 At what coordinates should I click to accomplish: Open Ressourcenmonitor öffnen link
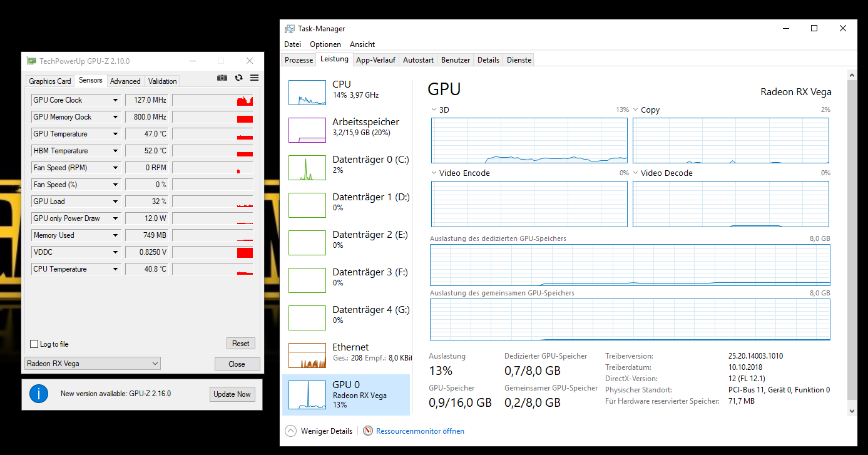point(420,431)
